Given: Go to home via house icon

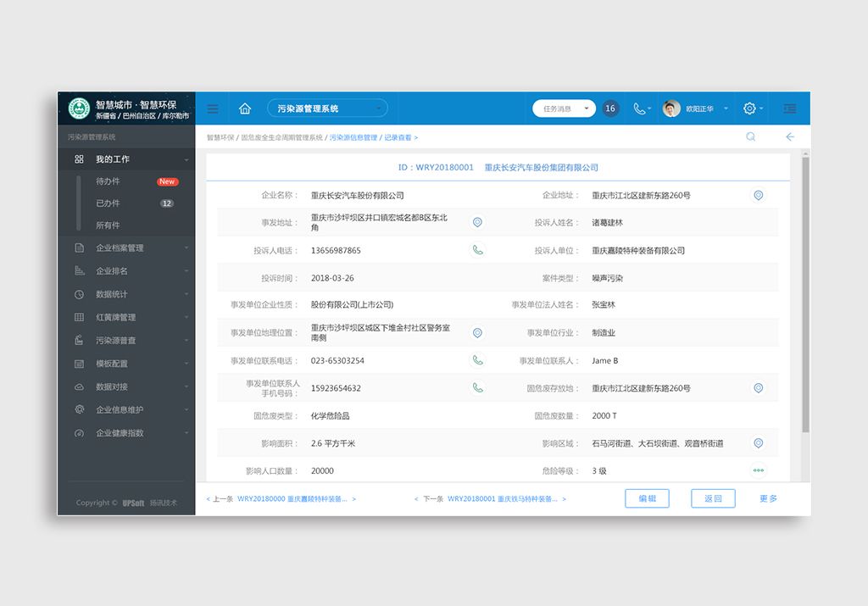Looking at the screenshot, I should point(245,108).
